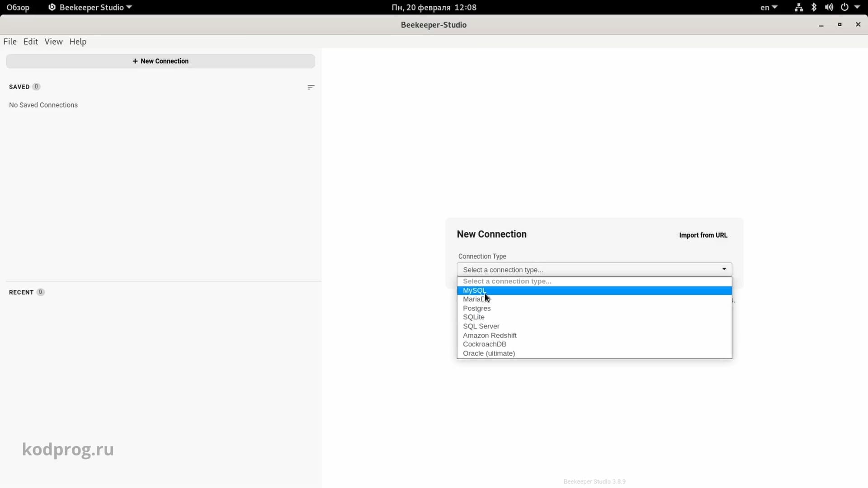
Task: Open the en keyboard language menu
Action: click(769, 7)
